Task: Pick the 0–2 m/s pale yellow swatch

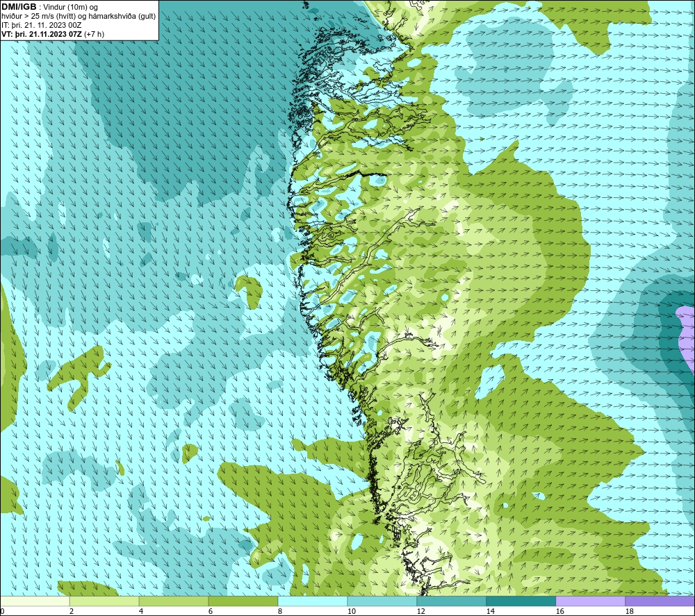Action: coord(35,601)
